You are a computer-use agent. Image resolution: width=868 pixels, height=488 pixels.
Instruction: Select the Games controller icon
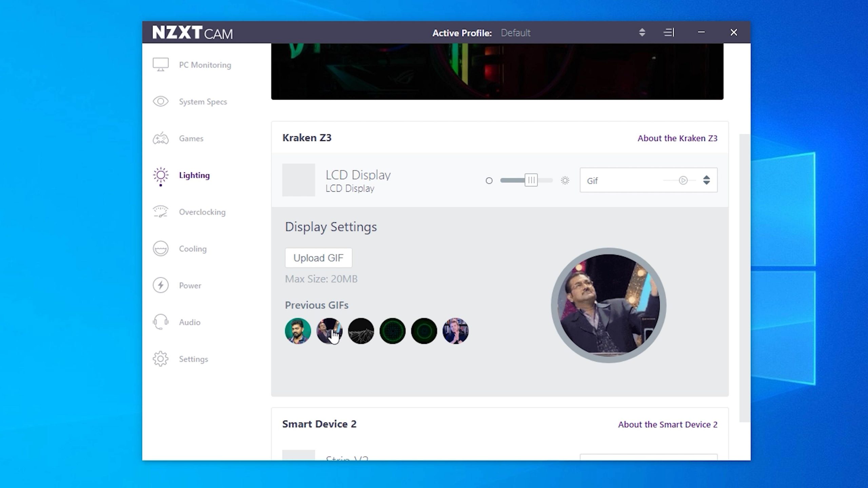click(160, 138)
